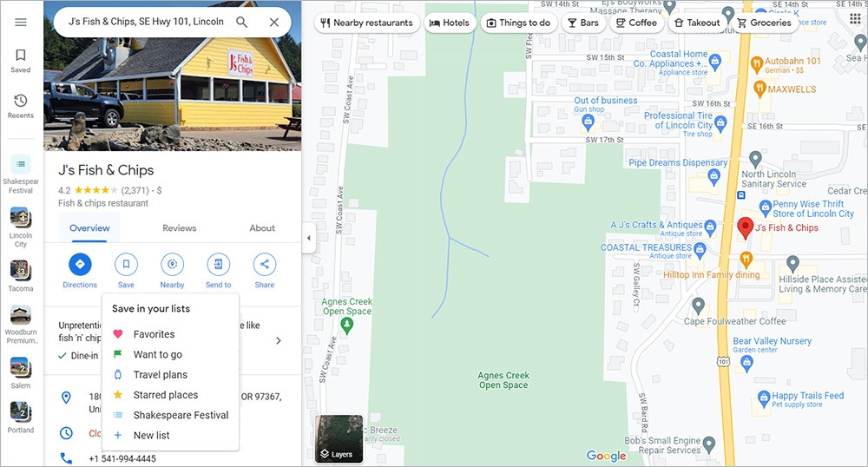The width and height of the screenshot is (868, 467).
Task: Click the Coffee filter chip
Action: click(636, 23)
